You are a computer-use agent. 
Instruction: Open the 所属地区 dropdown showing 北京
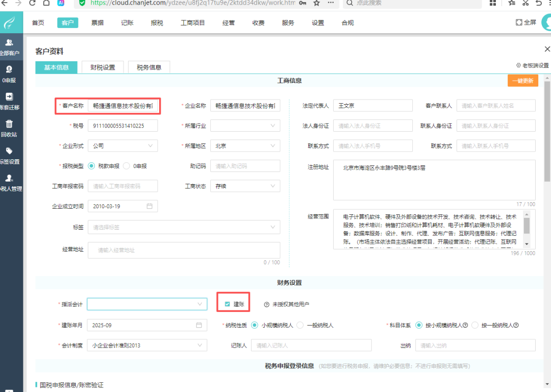pos(245,146)
